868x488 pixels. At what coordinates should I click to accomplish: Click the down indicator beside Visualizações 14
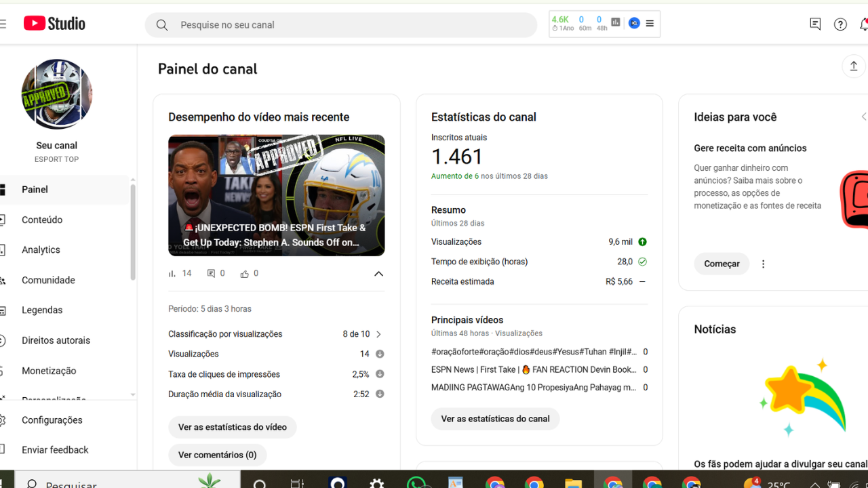(380, 354)
